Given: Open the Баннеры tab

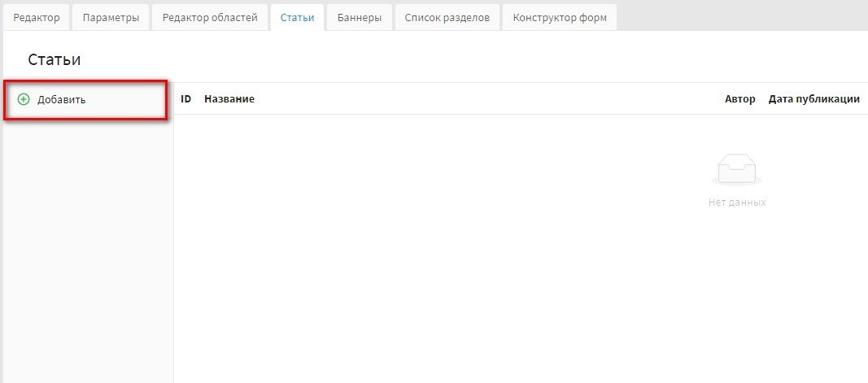Looking at the screenshot, I should pyautogui.click(x=360, y=18).
